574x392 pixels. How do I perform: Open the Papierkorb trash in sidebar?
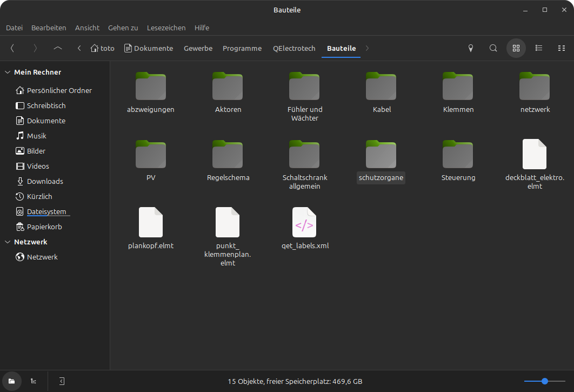pos(44,227)
